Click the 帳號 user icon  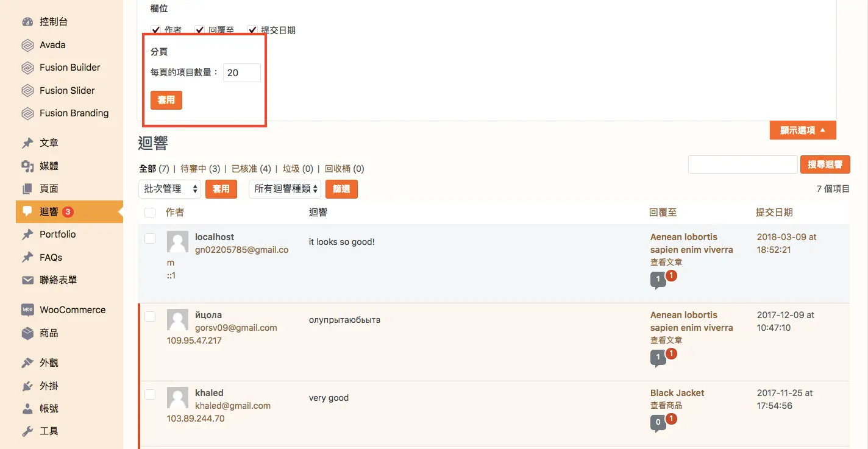pyautogui.click(x=27, y=409)
